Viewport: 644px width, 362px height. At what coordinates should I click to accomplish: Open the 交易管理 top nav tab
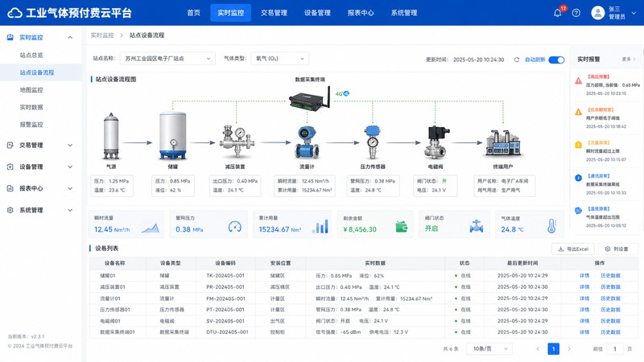(x=274, y=13)
